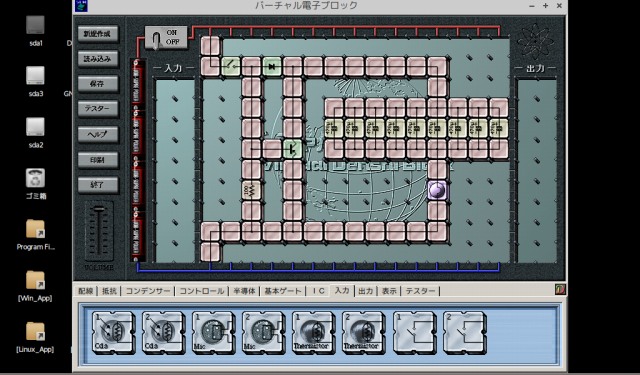The height and width of the screenshot is (375, 640).
Task: Click the 新規作成 button
Action: pyautogui.click(x=98, y=34)
